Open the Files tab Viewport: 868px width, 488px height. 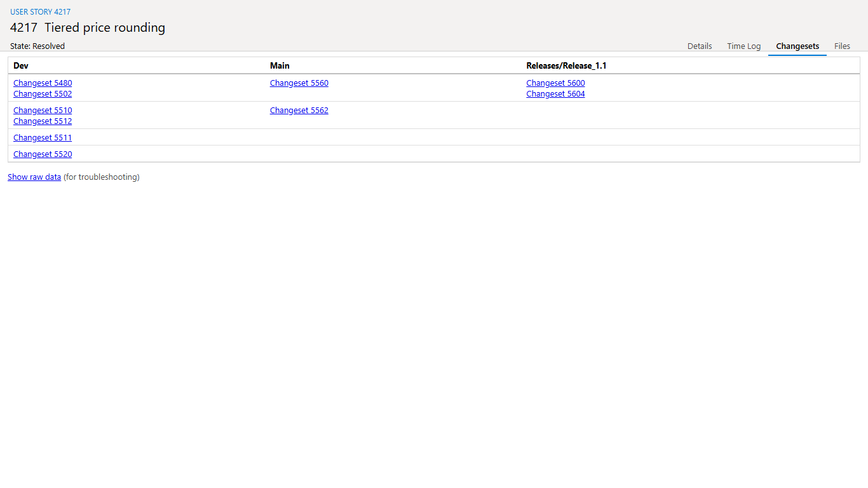(843, 46)
